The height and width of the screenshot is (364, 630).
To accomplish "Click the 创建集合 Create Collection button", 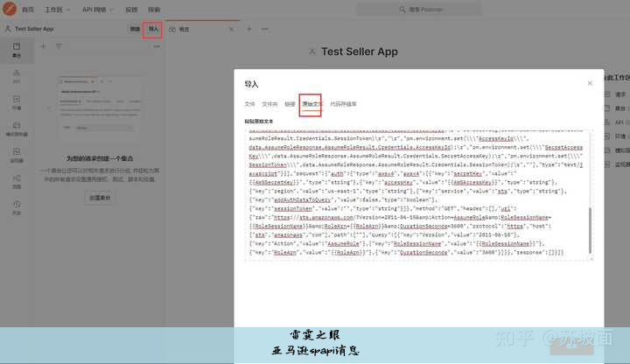I will (100, 198).
